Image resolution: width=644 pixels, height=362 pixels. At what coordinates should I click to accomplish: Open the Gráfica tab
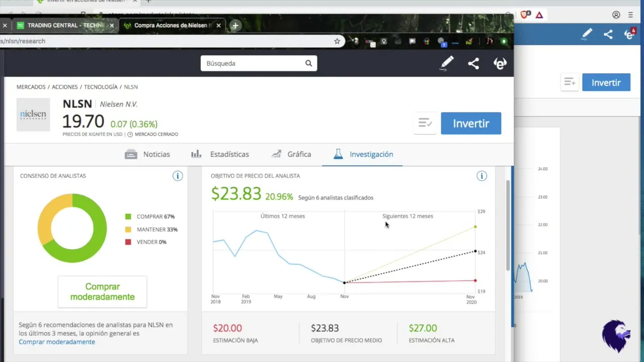pyautogui.click(x=291, y=154)
